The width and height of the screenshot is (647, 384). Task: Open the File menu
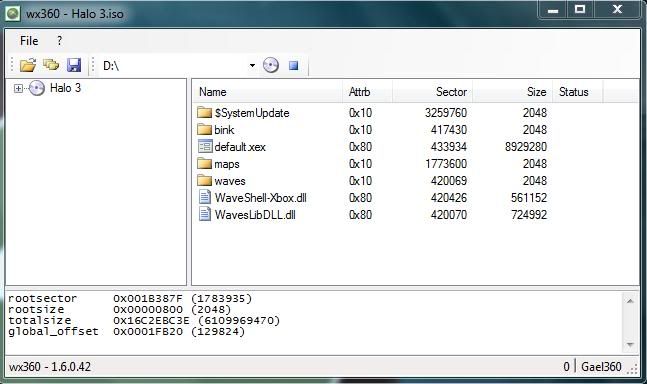pos(29,41)
